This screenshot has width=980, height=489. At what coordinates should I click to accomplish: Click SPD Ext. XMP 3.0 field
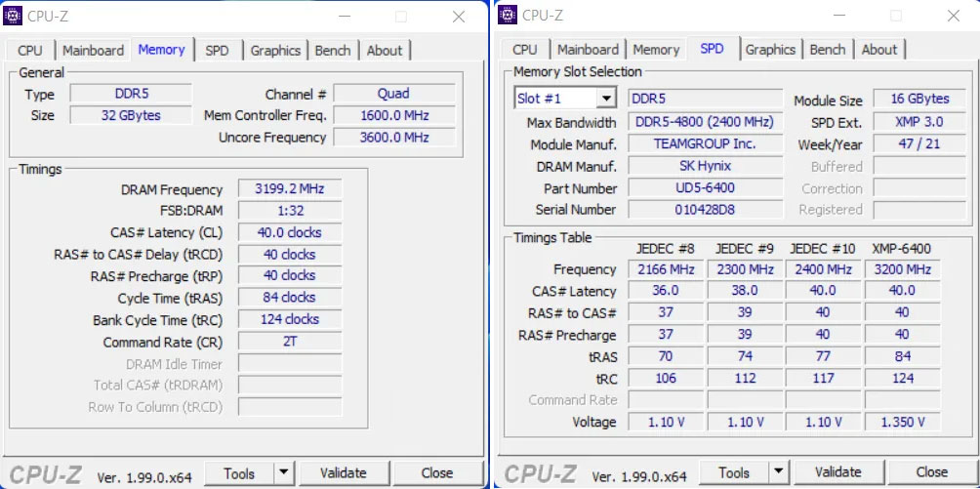919,122
